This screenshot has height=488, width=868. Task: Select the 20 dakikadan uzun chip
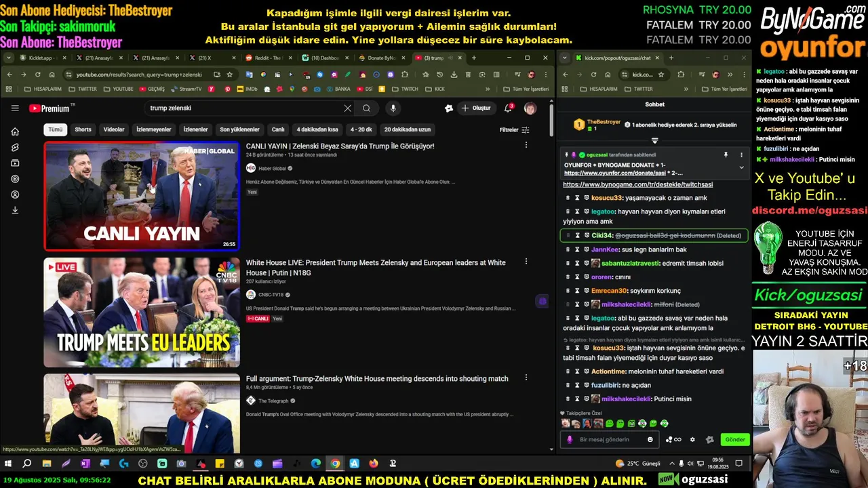408,129
